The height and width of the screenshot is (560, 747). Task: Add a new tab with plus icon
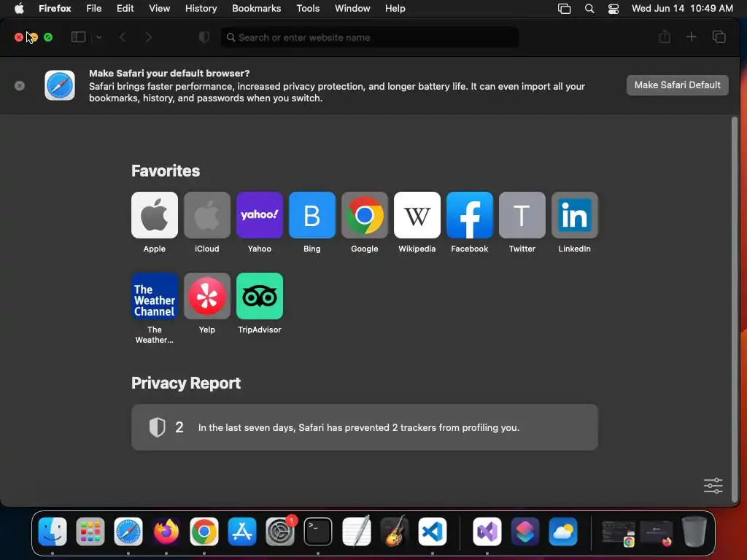point(692,36)
